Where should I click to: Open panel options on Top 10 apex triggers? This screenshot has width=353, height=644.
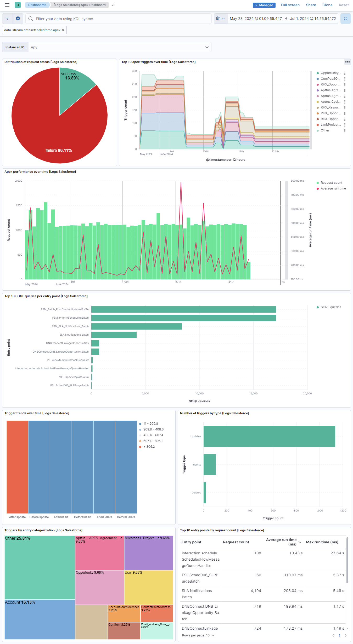click(x=347, y=62)
